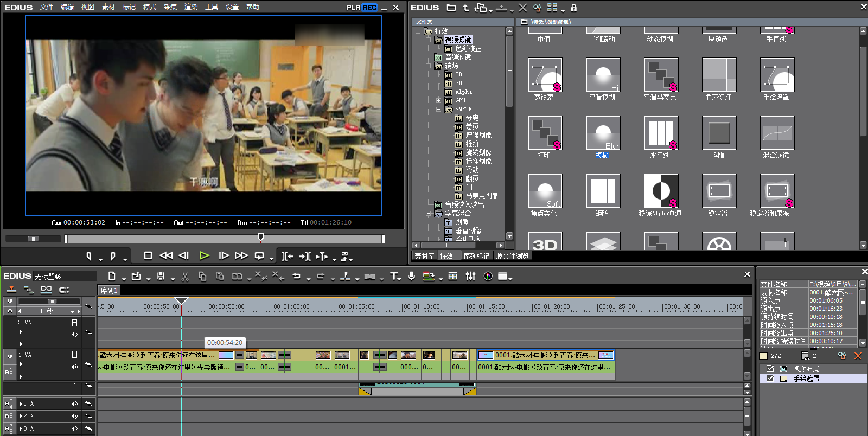Viewport: 868px width, 436px height.
Task: Click the Redo arrow in timeline toolbar
Action: point(321,277)
